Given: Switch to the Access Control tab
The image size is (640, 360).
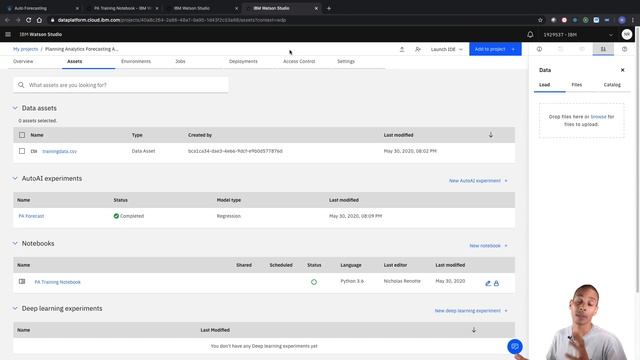Looking at the screenshot, I should [x=299, y=61].
